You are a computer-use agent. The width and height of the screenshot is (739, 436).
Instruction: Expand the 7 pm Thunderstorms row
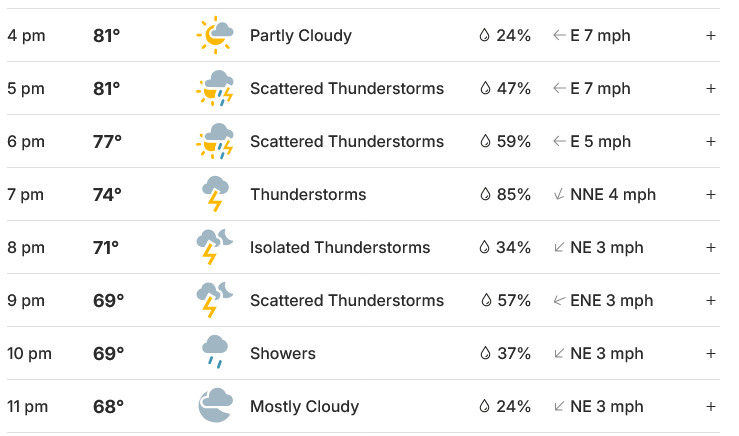(x=711, y=194)
